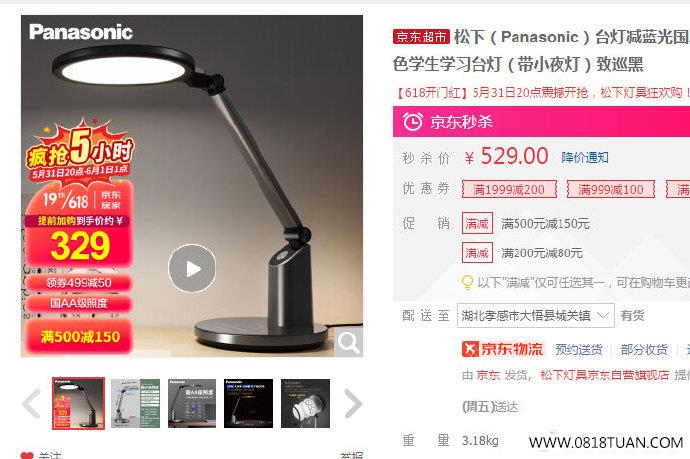Show previous product thumbnails
This screenshot has height=459, width=690.
pyautogui.click(x=31, y=404)
